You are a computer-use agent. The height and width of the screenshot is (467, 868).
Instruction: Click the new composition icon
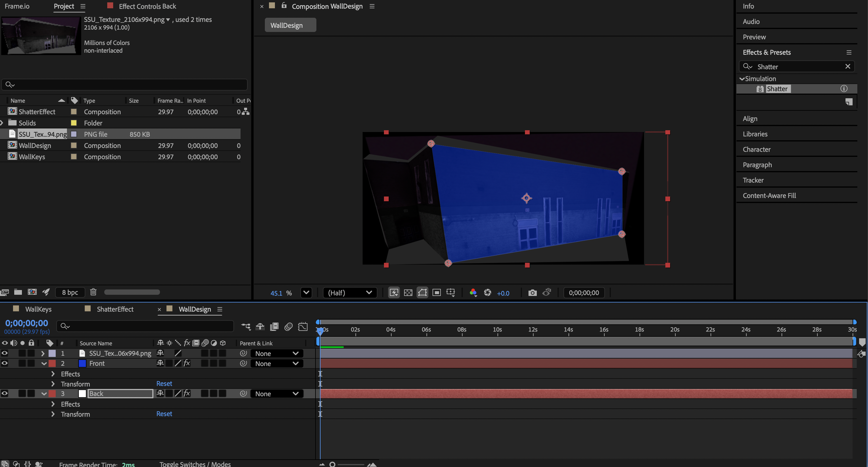(x=32, y=292)
